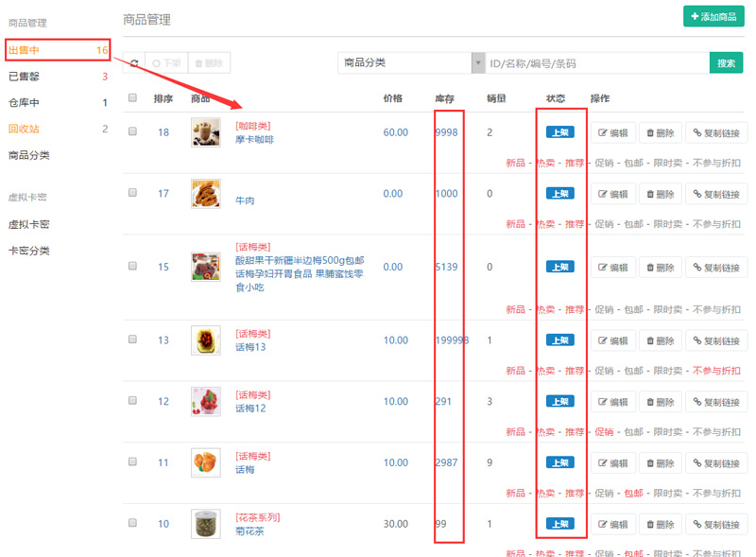
Task: Delete the 牛肉 product row
Action: [661, 194]
